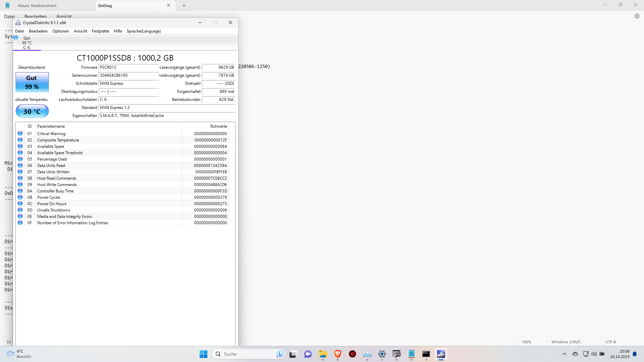Screen dimensions: 644x362
Task: Open Notepad settings gear icon
Action: 637,16
